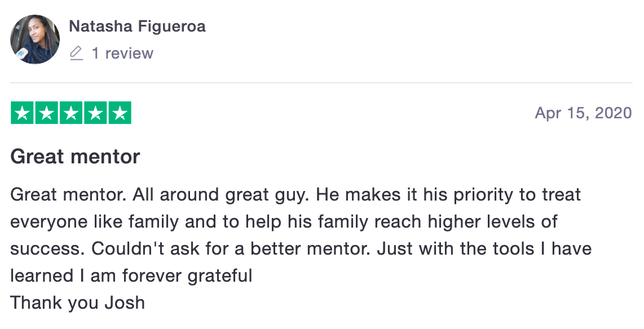Click the line starting "success. Couldn't ask"
The height and width of the screenshot is (329, 644).
tap(301, 248)
